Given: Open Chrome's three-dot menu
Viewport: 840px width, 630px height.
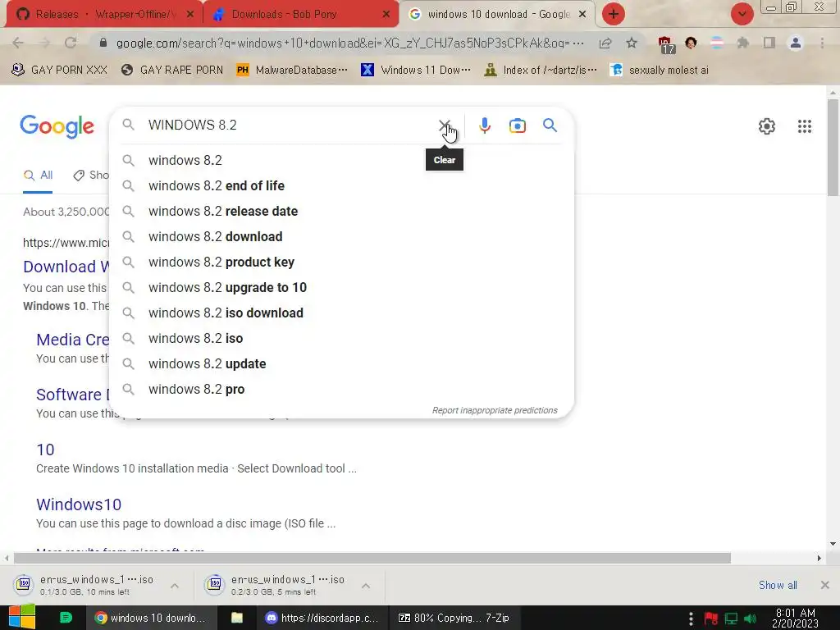Looking at the screenshot, I should point(822,43).
